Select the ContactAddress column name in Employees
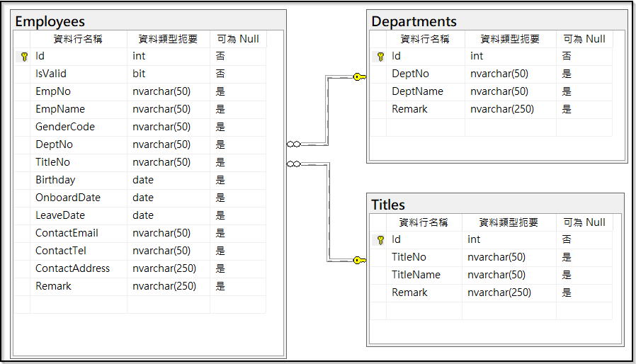 [72, 268]
